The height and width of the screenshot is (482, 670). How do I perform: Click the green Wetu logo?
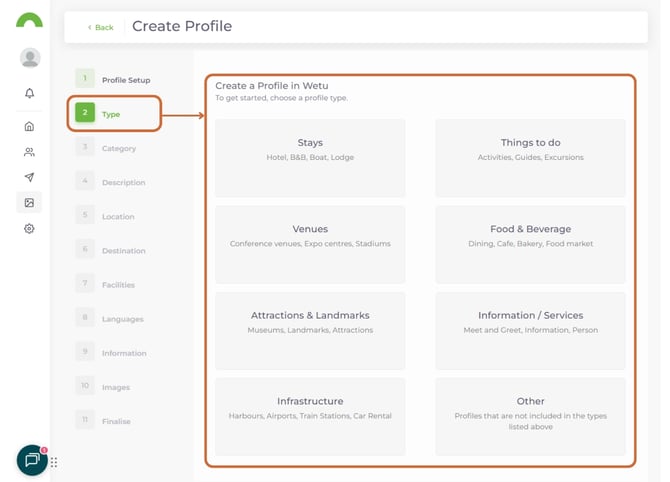point(30,21)
